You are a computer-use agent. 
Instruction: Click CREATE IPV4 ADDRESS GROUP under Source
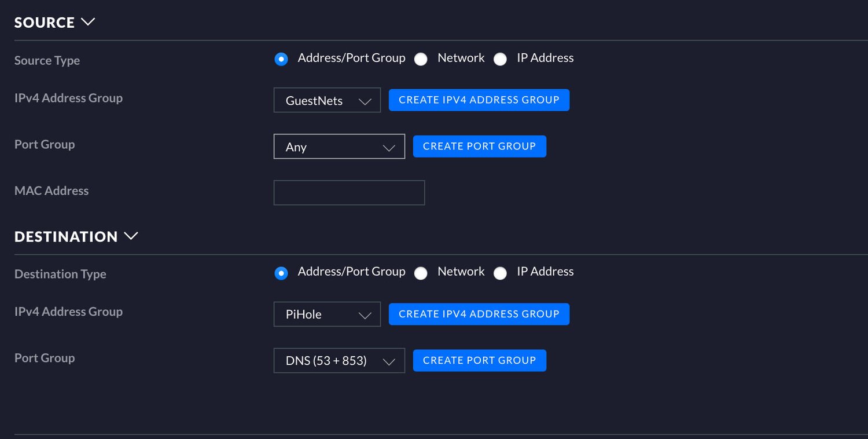pyautogui.click(x=479, y=100)
